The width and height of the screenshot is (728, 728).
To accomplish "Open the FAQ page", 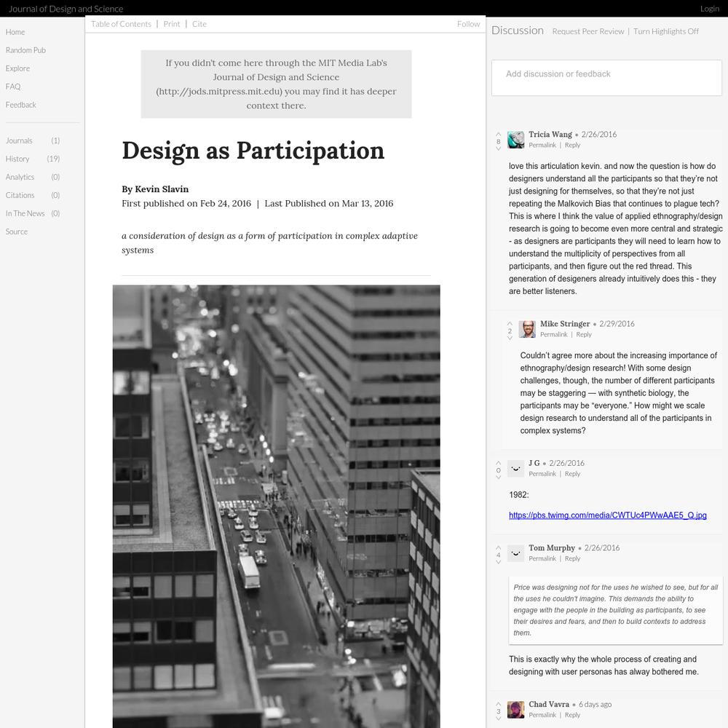I will click(x=13, y=87).
